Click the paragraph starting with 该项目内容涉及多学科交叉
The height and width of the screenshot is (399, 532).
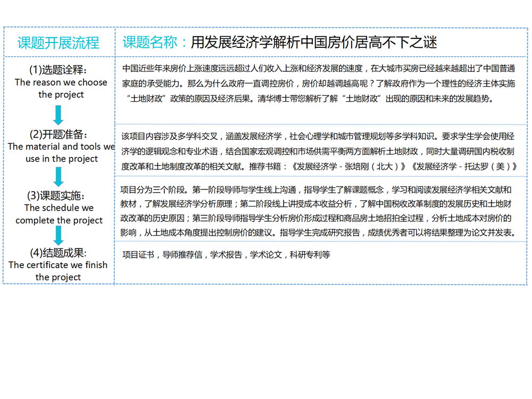pos(319,151)
